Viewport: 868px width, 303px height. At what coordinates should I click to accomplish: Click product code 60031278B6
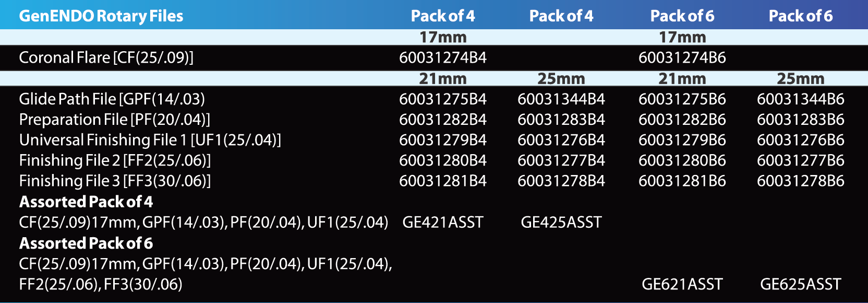pyautogui.click(x=800, y=181)
